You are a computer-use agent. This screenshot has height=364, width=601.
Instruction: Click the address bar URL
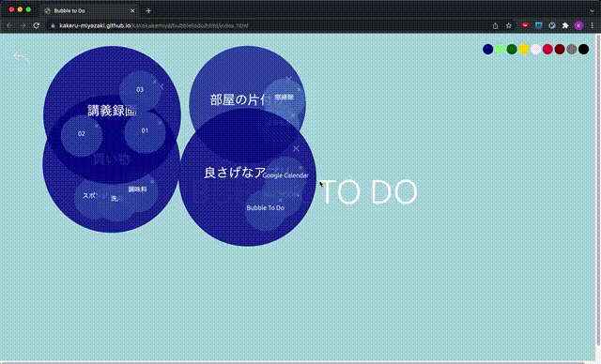coord(153,25)
